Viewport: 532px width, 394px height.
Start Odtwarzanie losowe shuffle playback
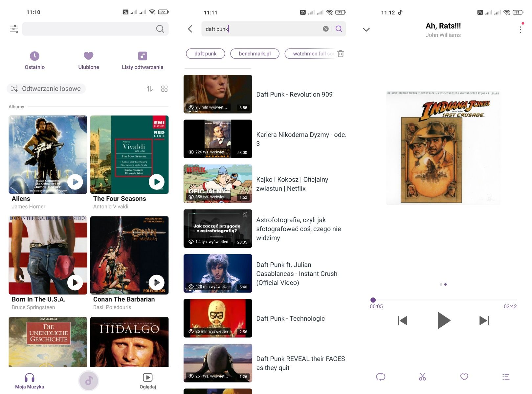point(46,89)
